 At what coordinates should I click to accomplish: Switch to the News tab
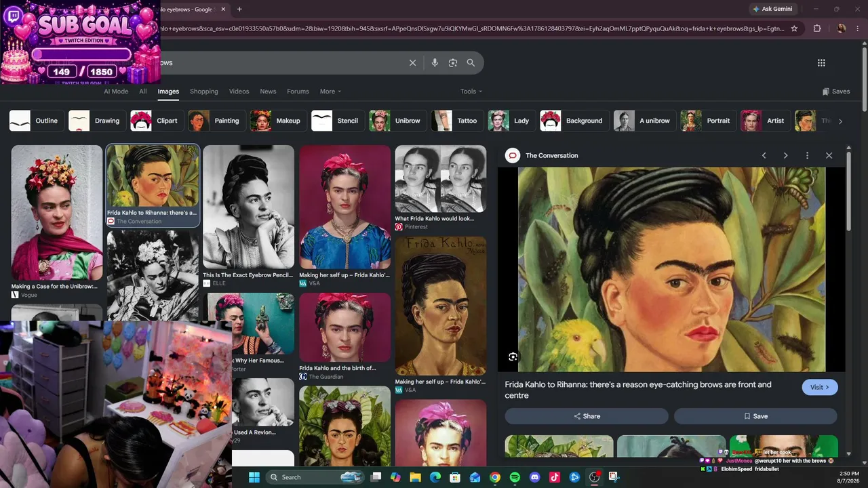268,91
